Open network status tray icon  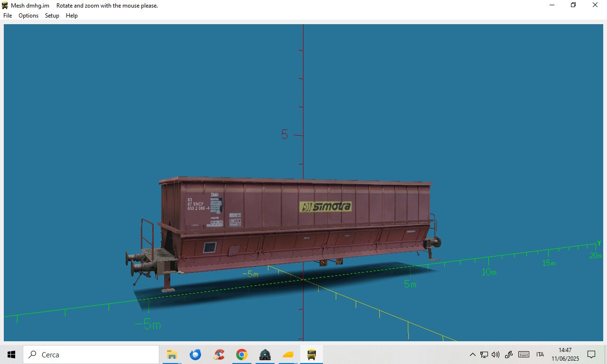pyautogui.click(x=484, y=355)
